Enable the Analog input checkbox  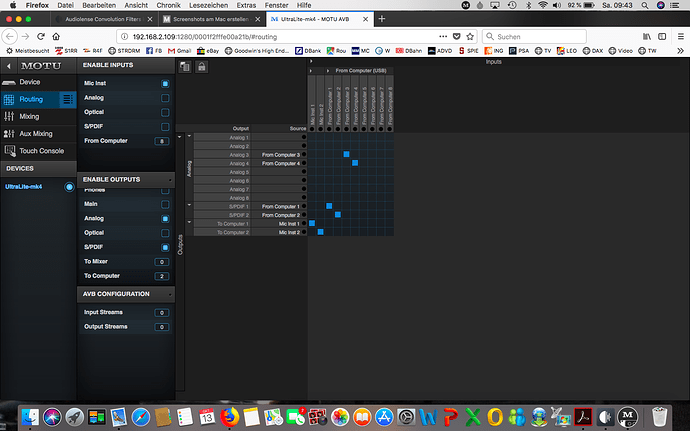165,98
